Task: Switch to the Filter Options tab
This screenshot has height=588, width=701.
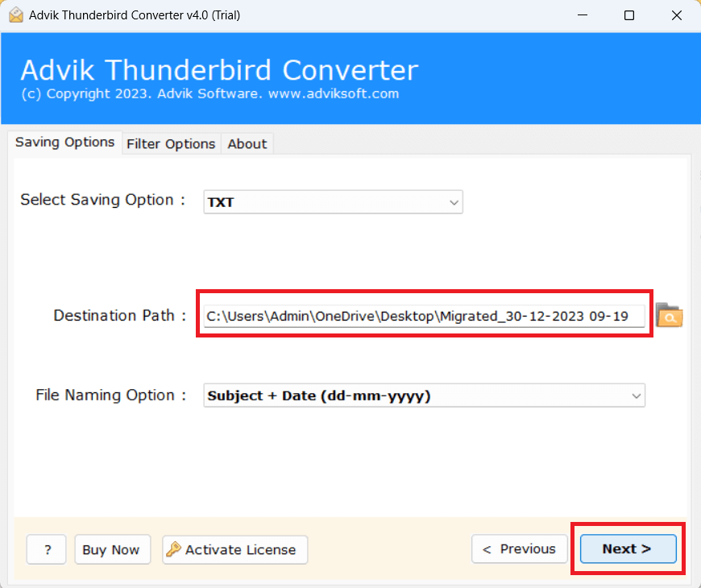Action: [171, 144]
